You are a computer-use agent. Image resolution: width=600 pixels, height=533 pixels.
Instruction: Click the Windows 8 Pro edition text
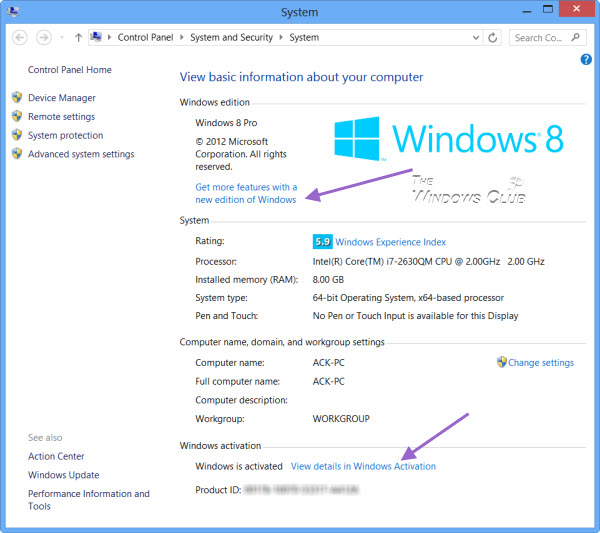(x=226, y=123)
